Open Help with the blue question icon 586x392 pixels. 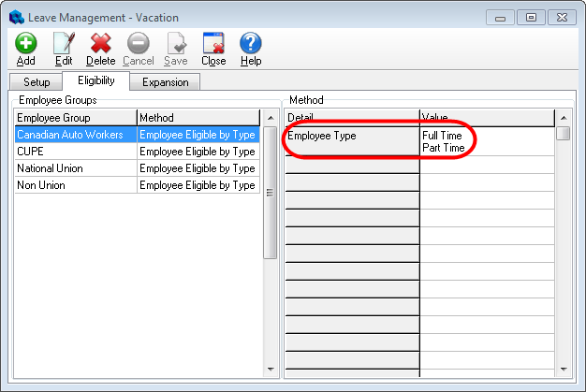251,43
